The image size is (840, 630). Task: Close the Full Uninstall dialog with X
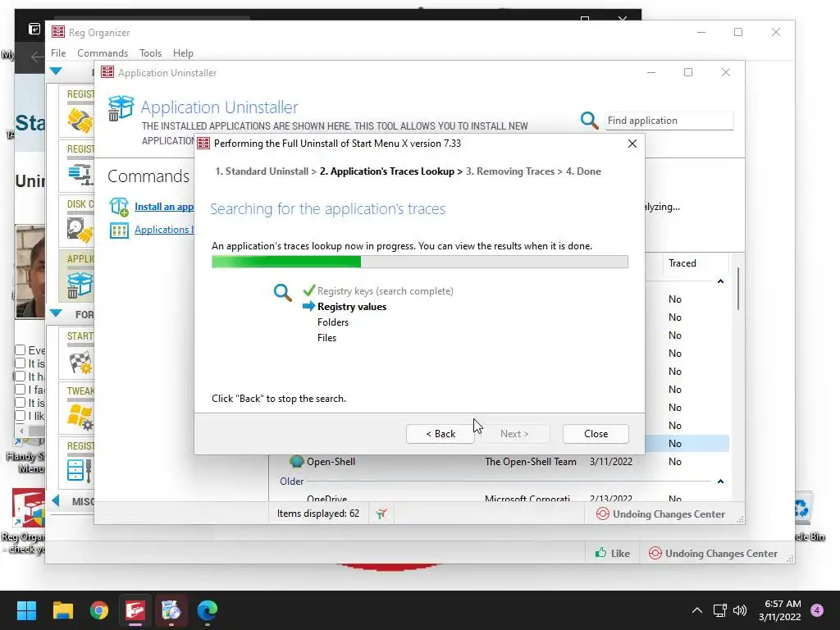coord(632,144)
